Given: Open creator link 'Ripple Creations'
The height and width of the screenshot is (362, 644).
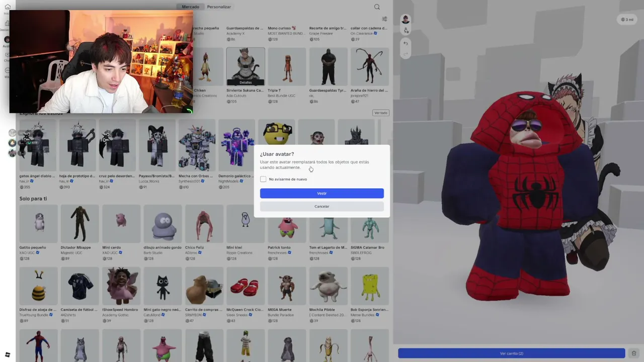Looking at the screenshot, I should pyautogui.click(x=239, y=253).
